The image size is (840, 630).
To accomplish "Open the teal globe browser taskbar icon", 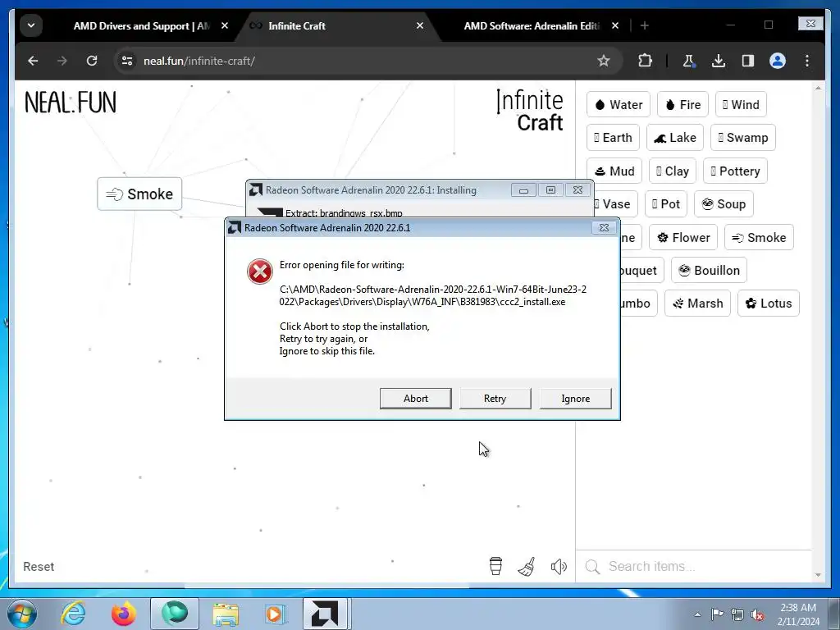I will click(175, 614).
